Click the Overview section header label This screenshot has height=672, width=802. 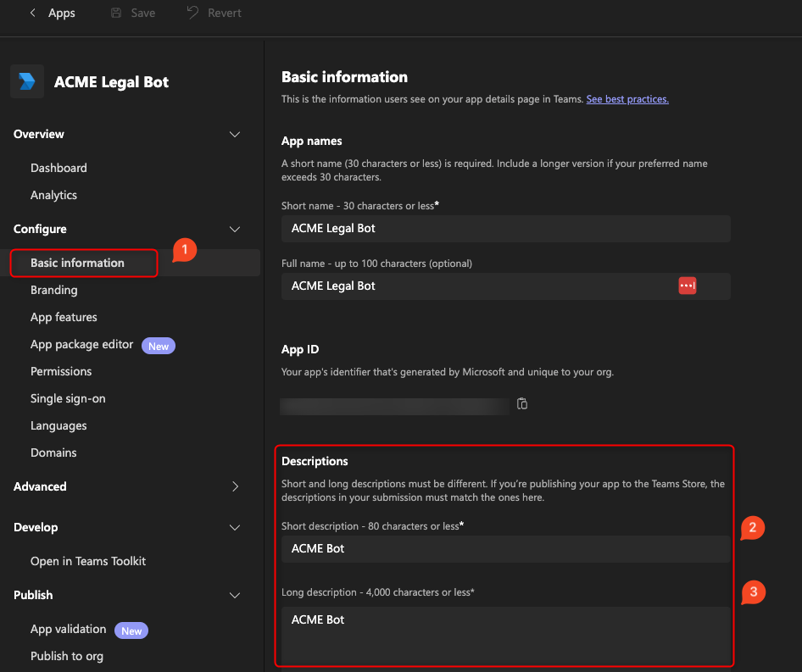pos(39,134)
